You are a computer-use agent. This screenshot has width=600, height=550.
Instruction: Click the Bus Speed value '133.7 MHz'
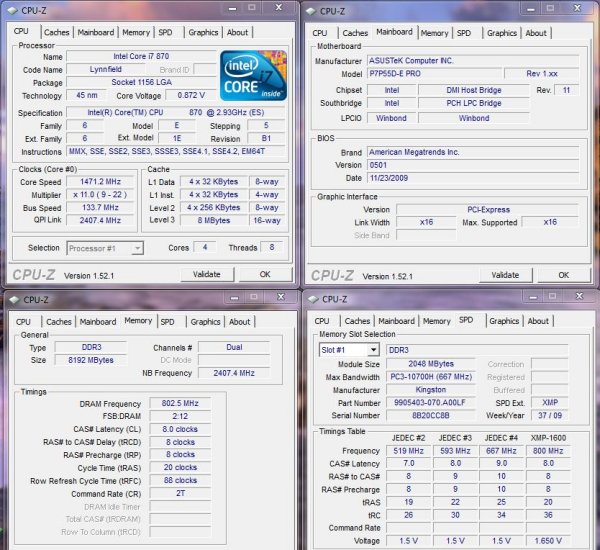(100, 207)
